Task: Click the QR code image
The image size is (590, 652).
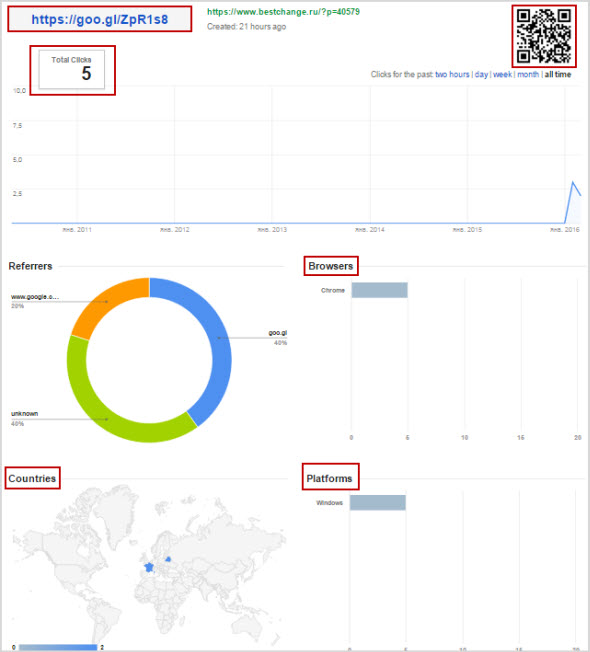Action: point(543,36)
